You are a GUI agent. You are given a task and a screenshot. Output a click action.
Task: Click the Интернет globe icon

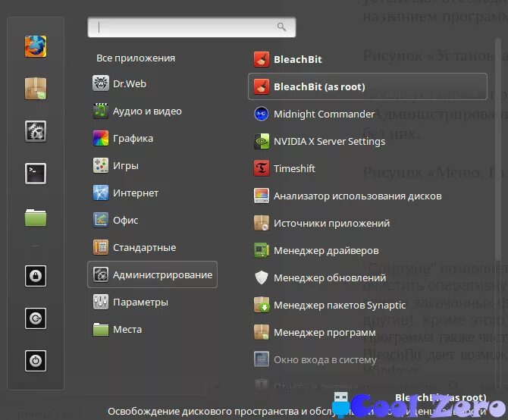pyautogui.click(x=101, y=193)
